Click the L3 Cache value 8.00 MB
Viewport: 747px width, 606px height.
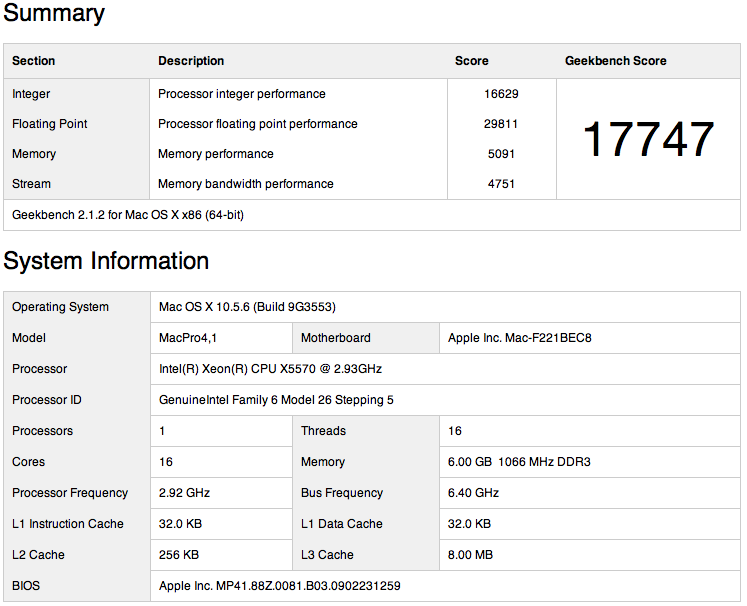469,555
